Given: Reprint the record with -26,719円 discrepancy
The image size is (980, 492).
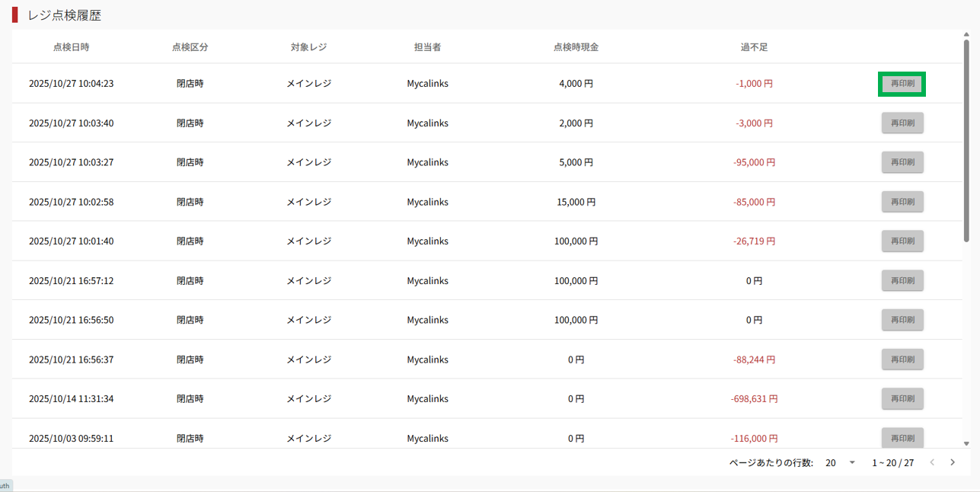Looking at the screenshot, I should tap(902, 241).
